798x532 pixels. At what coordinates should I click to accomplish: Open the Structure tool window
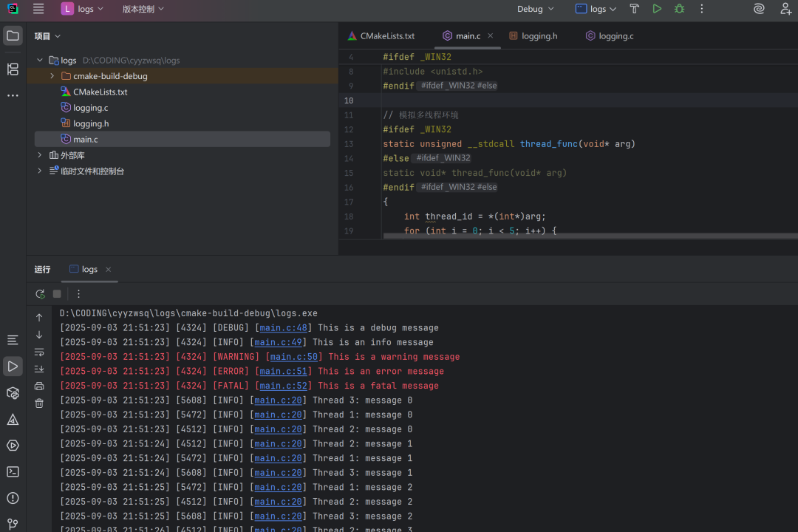pos(13,69)
